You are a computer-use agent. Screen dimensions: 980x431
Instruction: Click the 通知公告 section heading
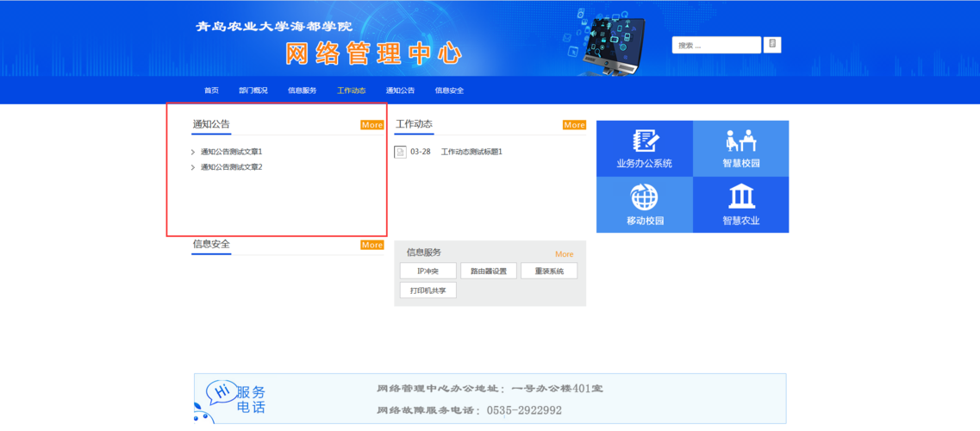click(x=211, y=123)
